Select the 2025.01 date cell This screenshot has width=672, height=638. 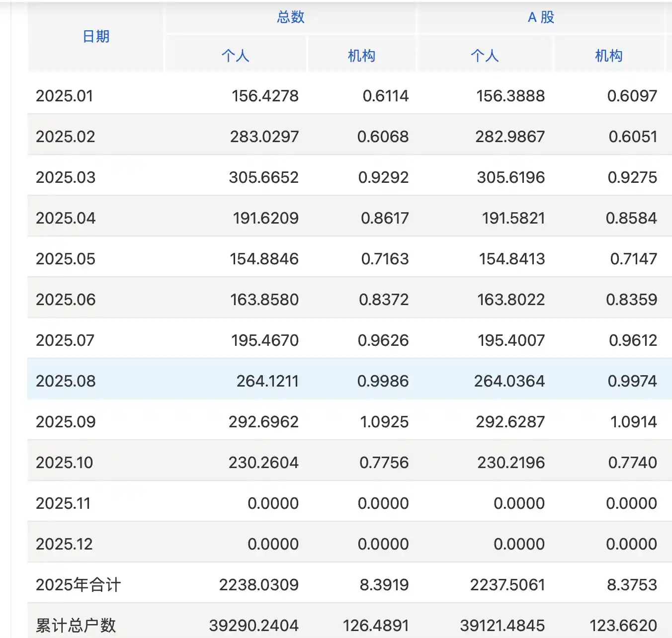point(65,96)
